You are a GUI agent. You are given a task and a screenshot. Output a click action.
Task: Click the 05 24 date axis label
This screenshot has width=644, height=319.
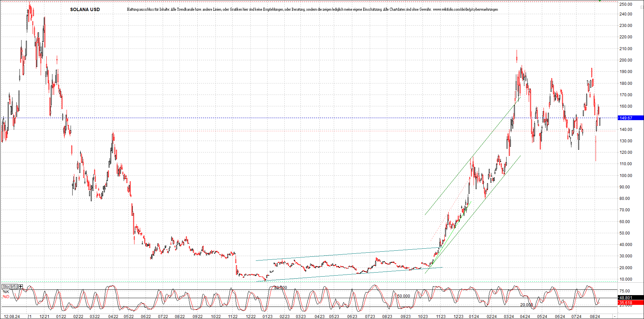pyautogui.click(x=542, y=317)
